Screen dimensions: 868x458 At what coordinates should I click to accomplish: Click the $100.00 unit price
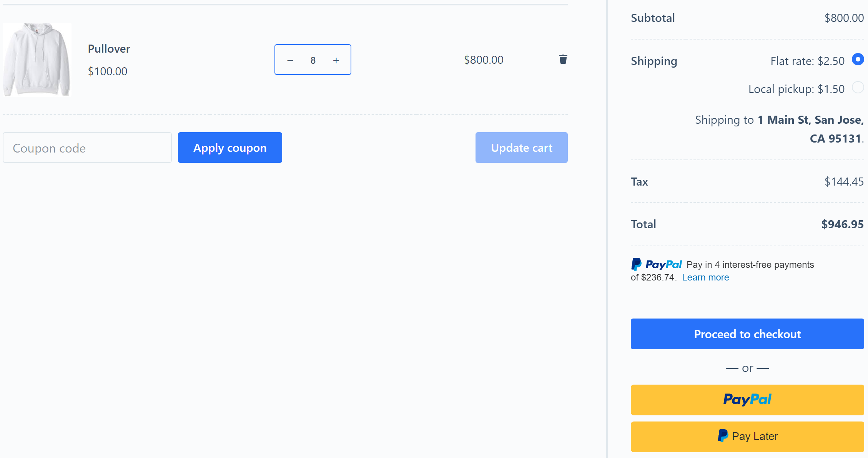[108, 71]
